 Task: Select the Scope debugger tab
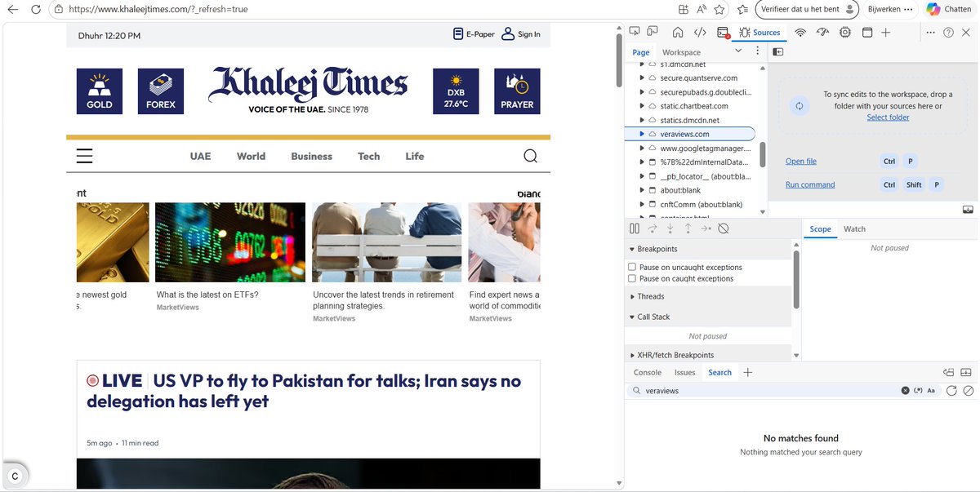coord(821,229)
